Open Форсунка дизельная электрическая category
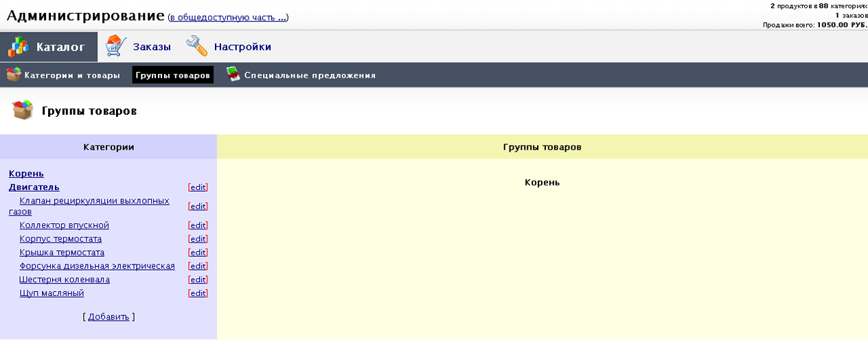Image resolution: width=868 pixels, height=353 pixels. [x=97, y=266]
